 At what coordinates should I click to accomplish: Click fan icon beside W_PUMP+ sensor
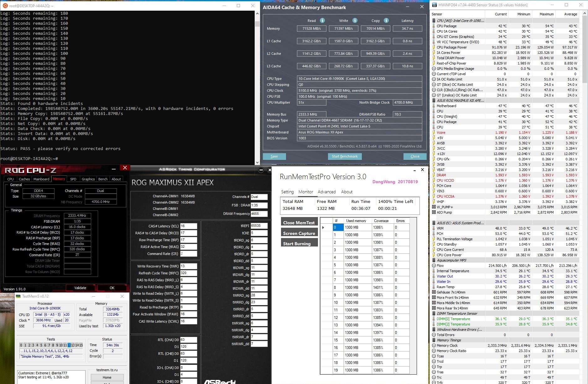pyautogui.click(x=434, y=207)
